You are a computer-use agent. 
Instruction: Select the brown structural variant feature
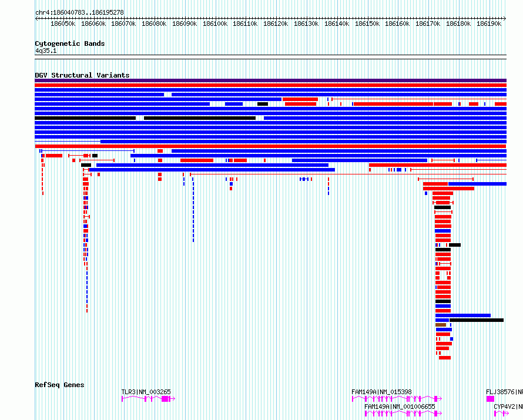point(441,325)
